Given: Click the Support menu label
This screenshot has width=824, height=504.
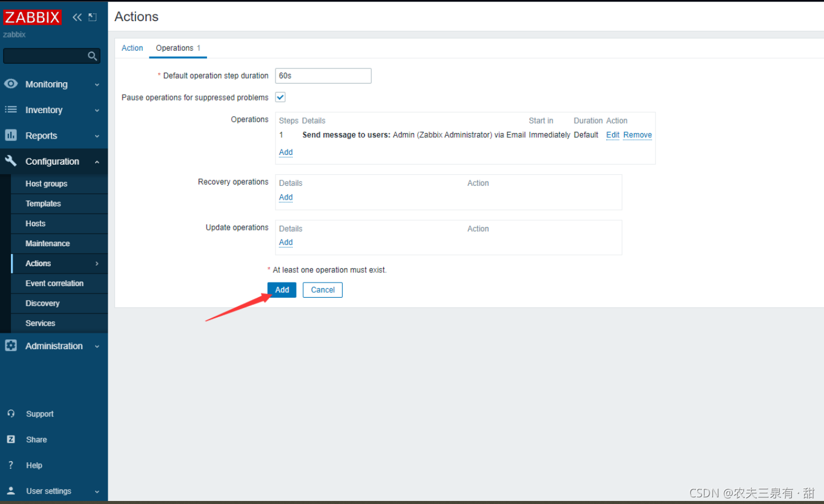Looking at the screenshot, I should (x=40, y=414).
